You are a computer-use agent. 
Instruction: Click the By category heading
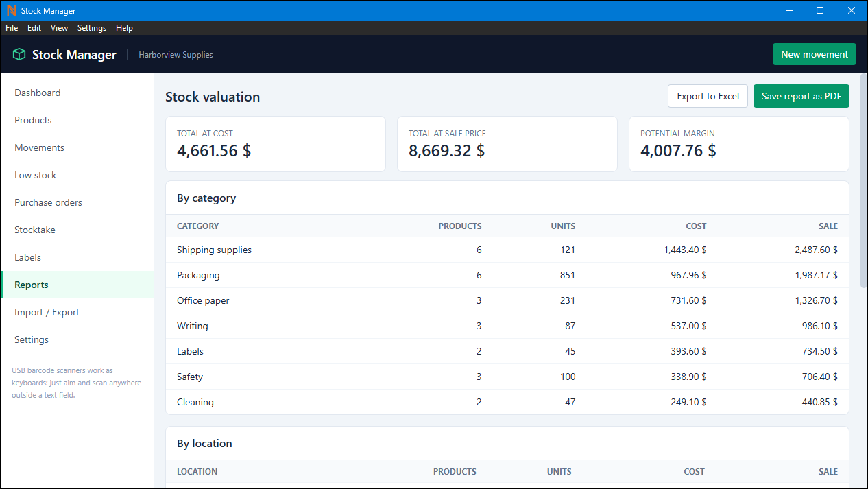[x=206, y=198]
